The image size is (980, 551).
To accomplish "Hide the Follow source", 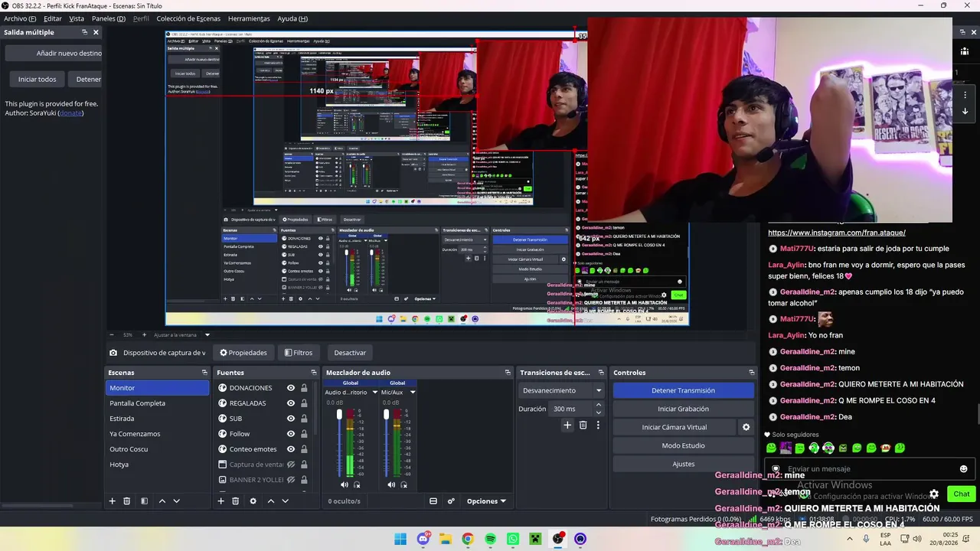I will (291, 434).
